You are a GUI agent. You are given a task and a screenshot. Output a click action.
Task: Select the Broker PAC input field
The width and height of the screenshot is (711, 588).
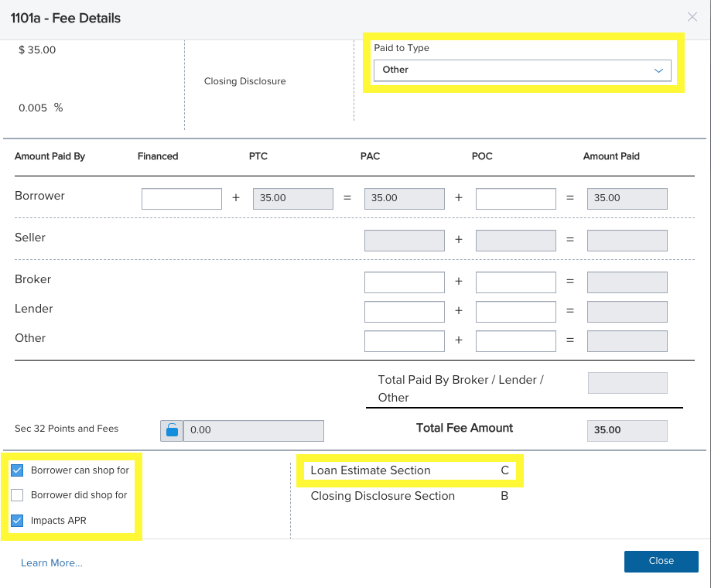[405, 282]
